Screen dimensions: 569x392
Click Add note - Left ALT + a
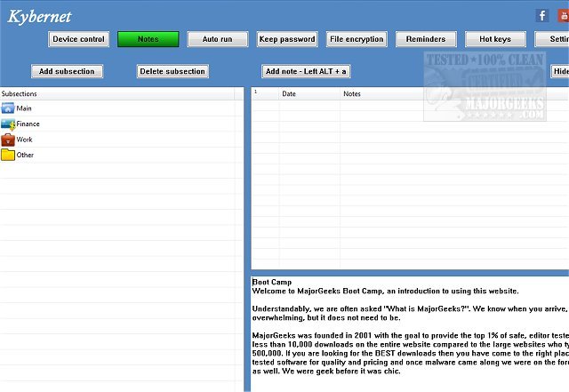pos(306,71)
